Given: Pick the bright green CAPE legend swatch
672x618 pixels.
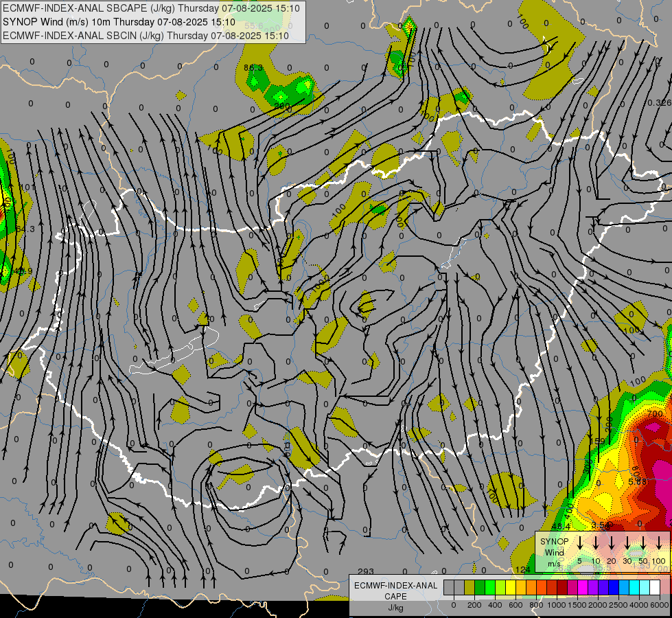Looking at the screenshot, I should point(490,587).
